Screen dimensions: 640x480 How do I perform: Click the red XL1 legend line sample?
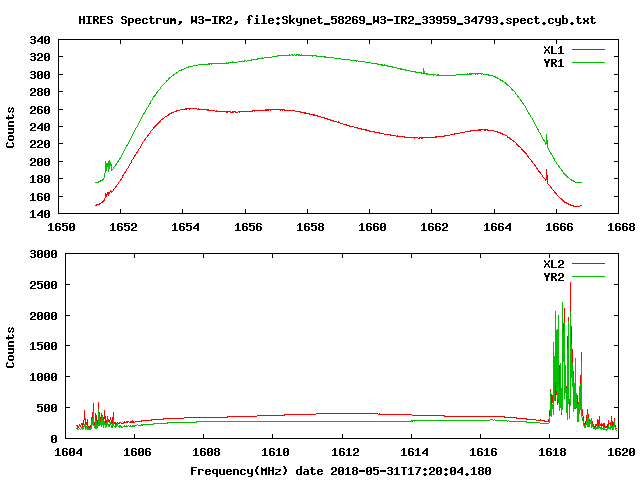pyautogui.click(x=588, y=50)
